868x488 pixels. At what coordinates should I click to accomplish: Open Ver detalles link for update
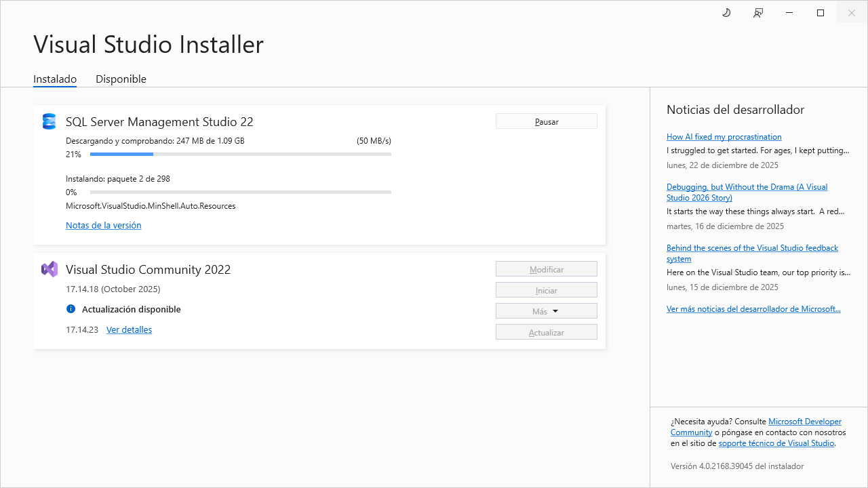click(129, 329)
